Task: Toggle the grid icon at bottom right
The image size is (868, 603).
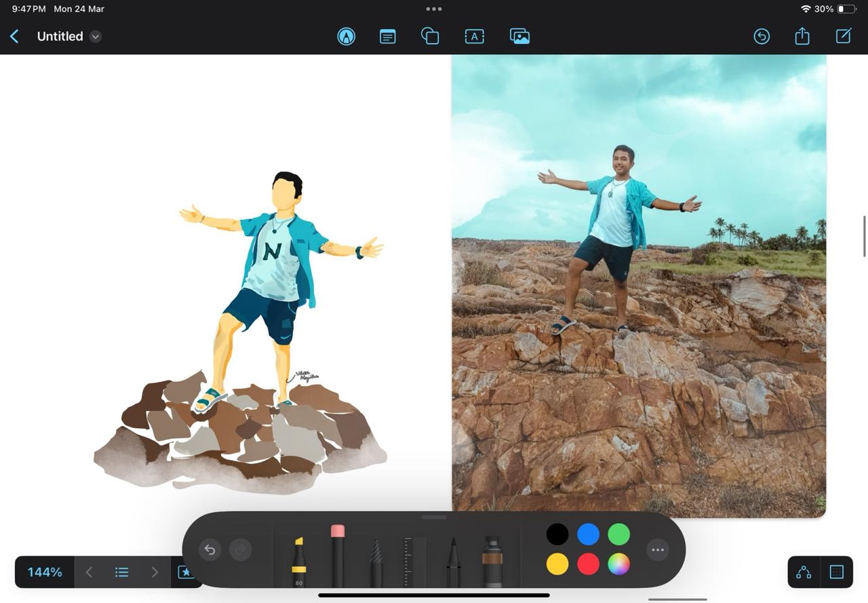Action: coord(837,572)
